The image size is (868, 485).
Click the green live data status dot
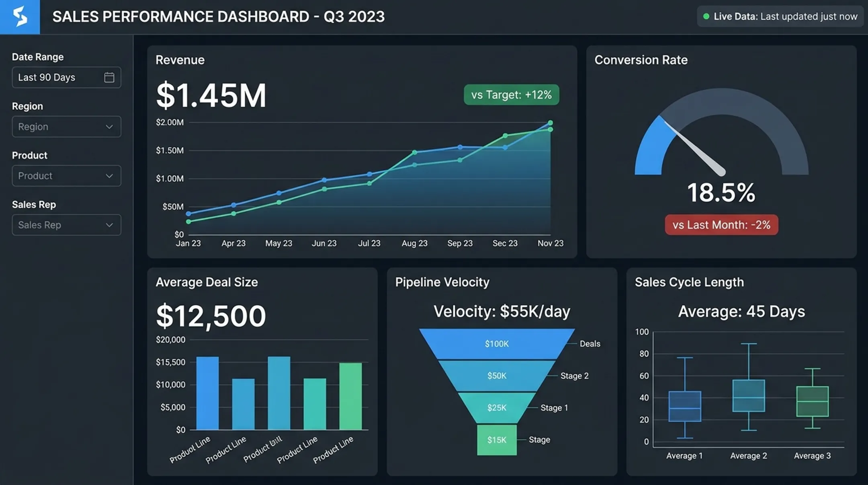click(706, 16)
